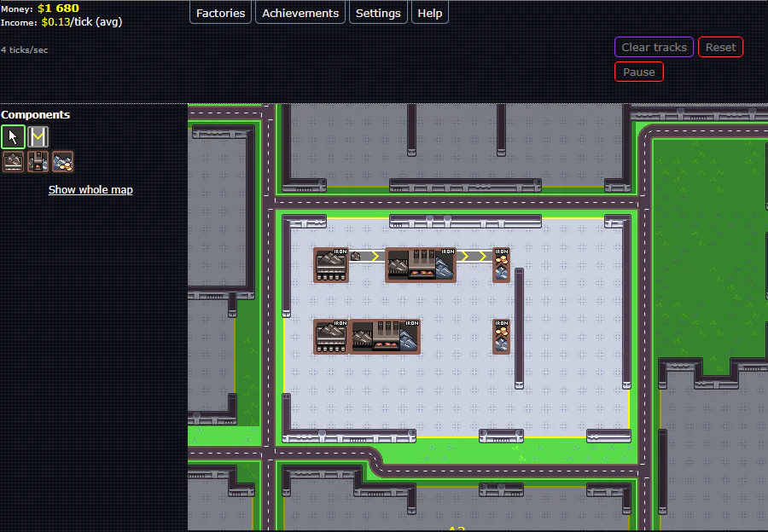This screenshot has width=768, height=532.
Task: Click the conveyor between upper foundry and seller
Action: tap(474, 257)
